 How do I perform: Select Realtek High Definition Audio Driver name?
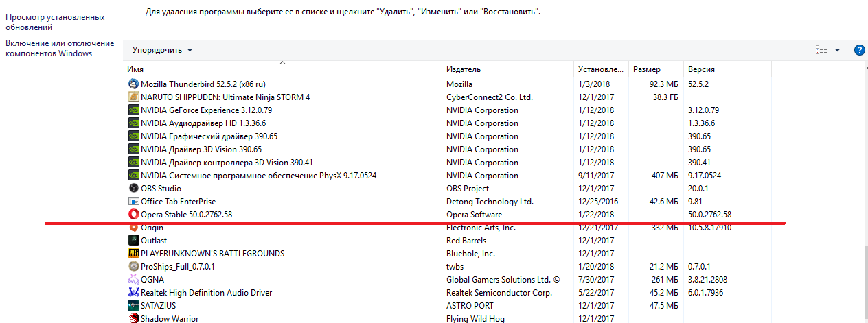click(x=206, y=292)
